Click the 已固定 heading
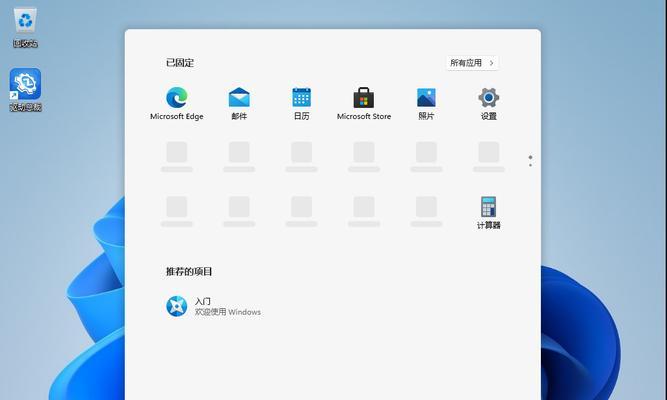Screen dimensions: 667x400 pos(180,63)
